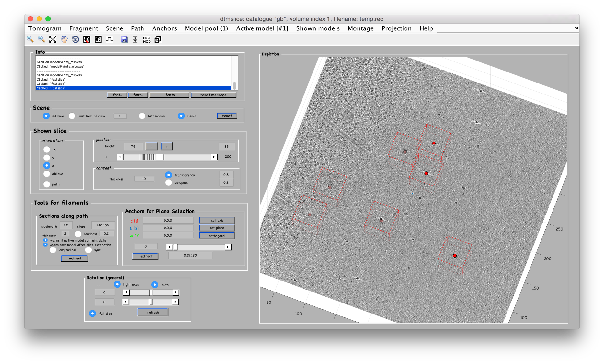This screenshot has width=604, height=364.
Task: Click right arrow of slice position slider
Action: tap(214, 157)
